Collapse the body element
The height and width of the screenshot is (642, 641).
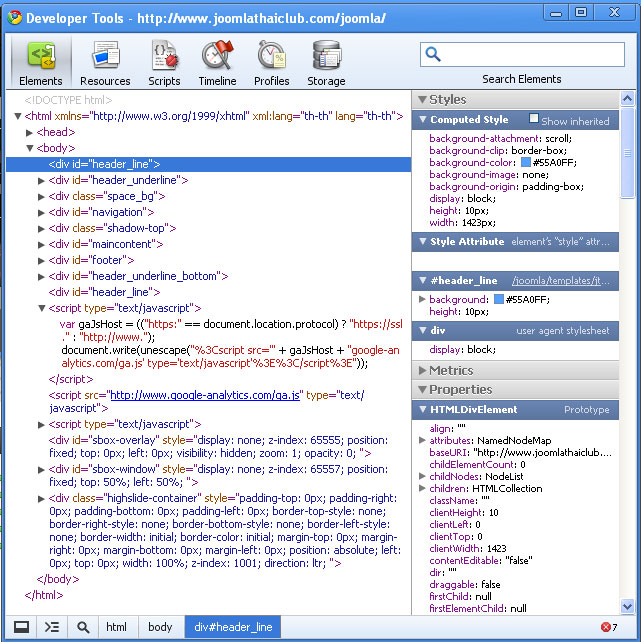pyautogui.click(x=29, y=148)
